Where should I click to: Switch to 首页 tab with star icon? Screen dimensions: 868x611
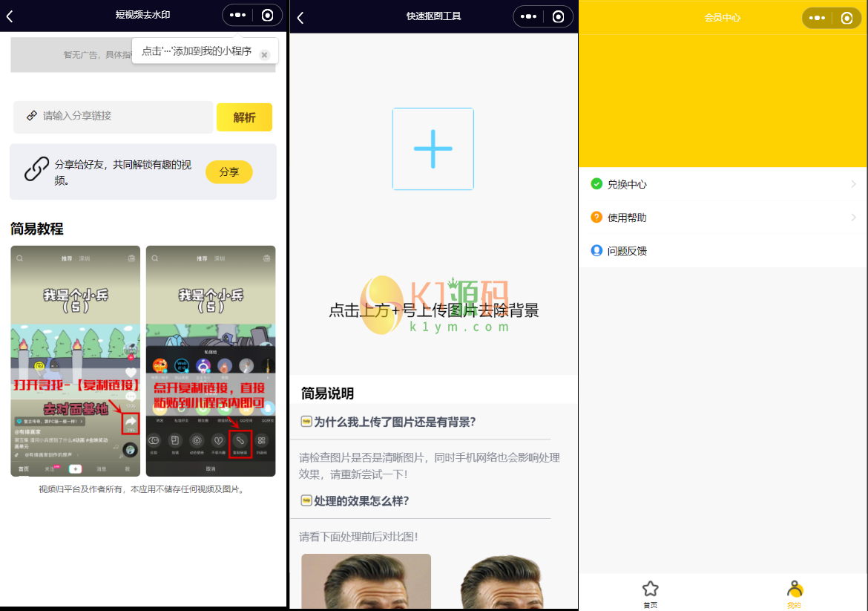(651, 594)
